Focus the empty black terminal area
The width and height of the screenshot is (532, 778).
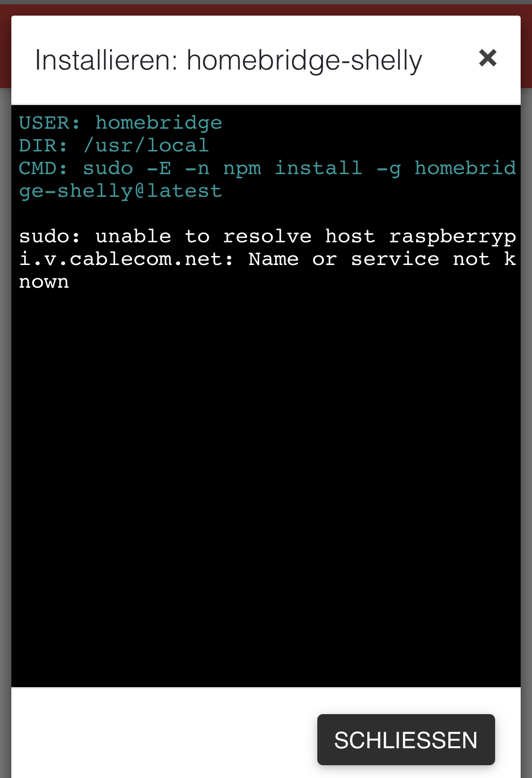[266, 487]
